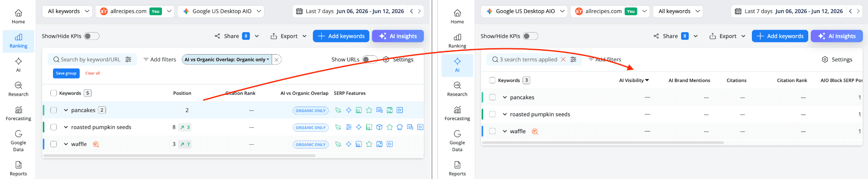The image size is (868, 179).
Task: Open Reports in the right panel sidebar
Action: click(457, 168)
